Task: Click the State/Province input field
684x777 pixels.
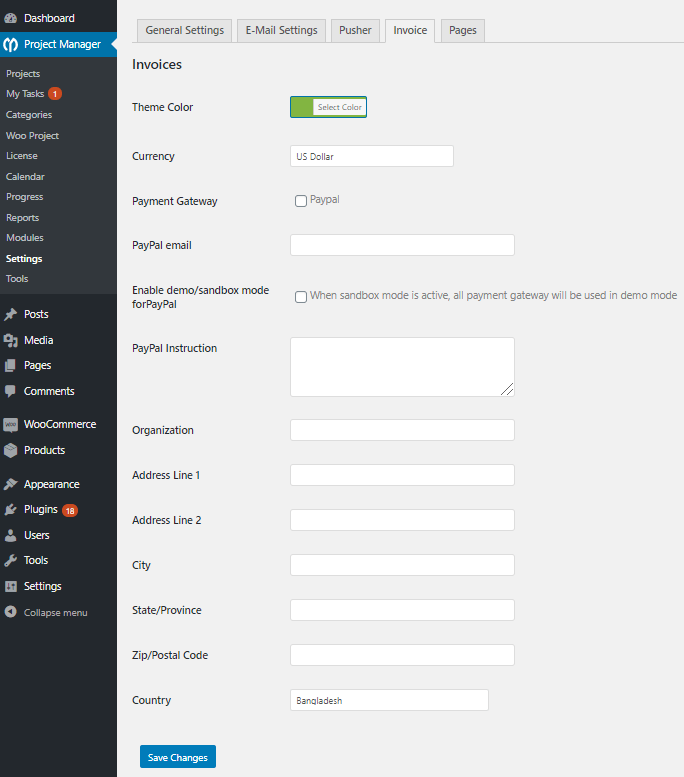Action: pos(402,610)
